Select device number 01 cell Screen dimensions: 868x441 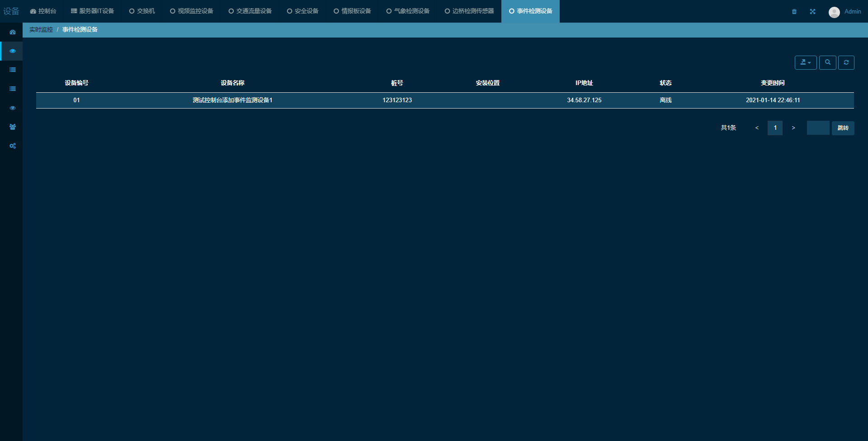click(76, 100)
